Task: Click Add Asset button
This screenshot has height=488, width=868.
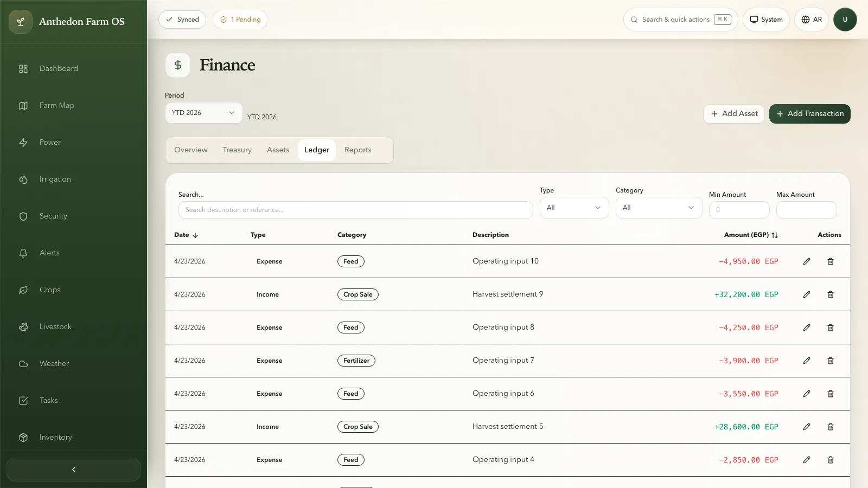Action: (x=734, y=114)
